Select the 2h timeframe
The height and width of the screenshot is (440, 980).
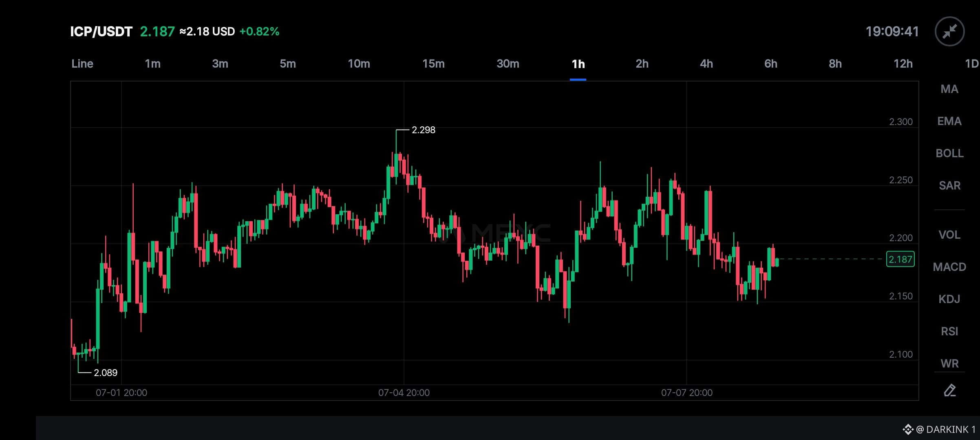[642, 64]
